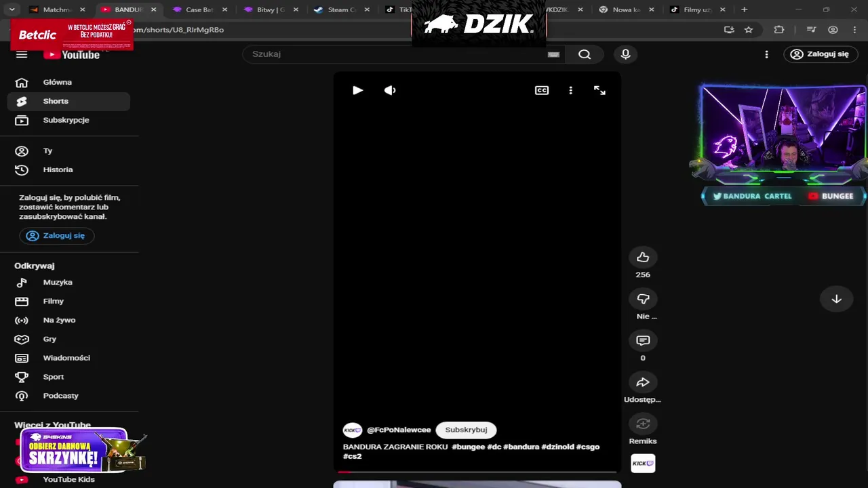The width and height of the screenshot is (868, 488).
Task: Close the Case Bat browser tab
Action: coord(224,9)
